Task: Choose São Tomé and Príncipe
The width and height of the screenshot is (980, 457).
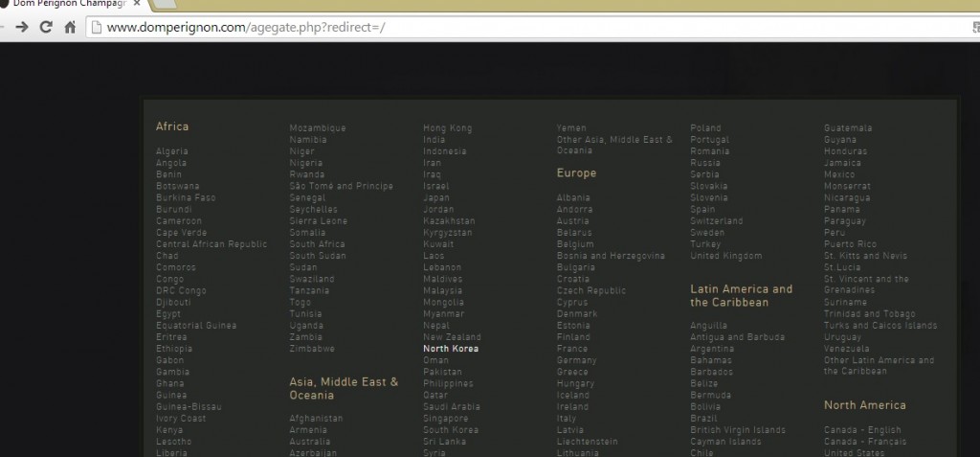Action: (342, 186)
